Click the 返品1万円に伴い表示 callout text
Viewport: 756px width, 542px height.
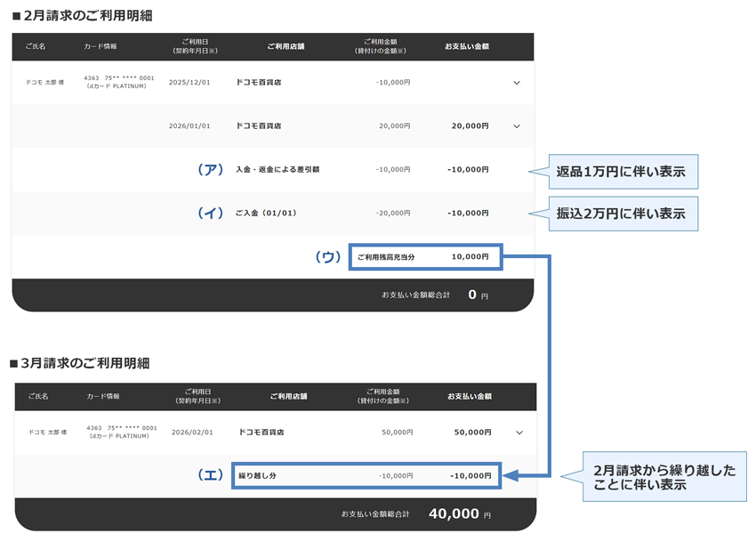(621, 172)
